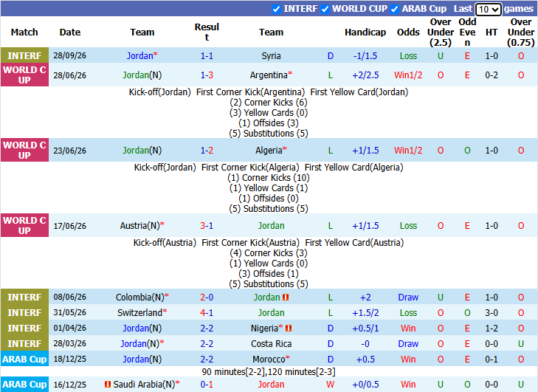Uncheck the ARAB Cup competition checkbox
538x392 pixels.
click(395, 9)
